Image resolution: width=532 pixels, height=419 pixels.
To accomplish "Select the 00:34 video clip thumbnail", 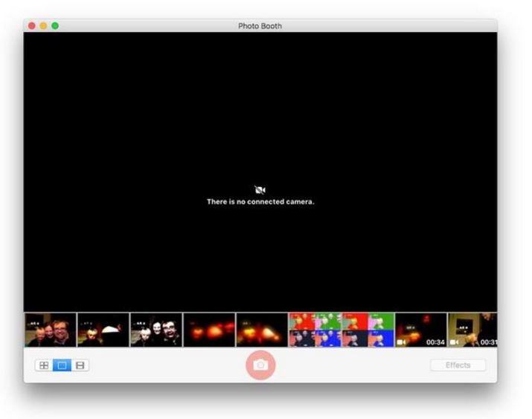I will [421, 330].
